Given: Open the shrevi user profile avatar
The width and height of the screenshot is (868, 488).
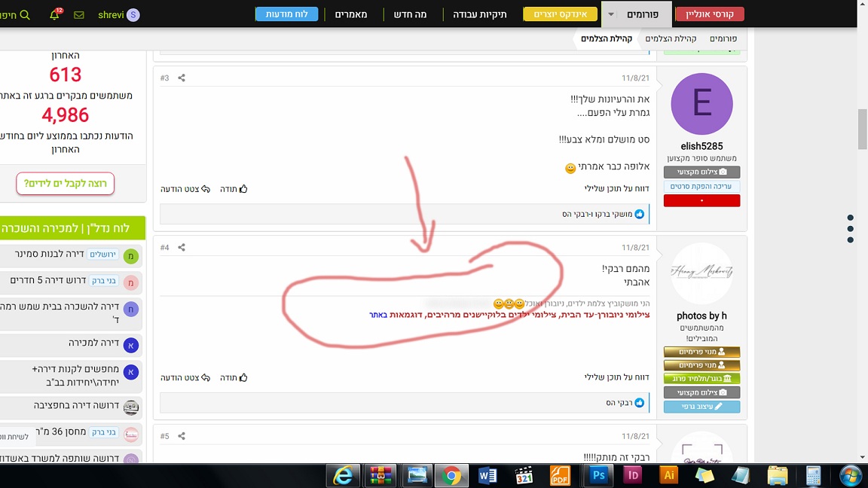Looking at the screenshot, I should coord(133,15).
